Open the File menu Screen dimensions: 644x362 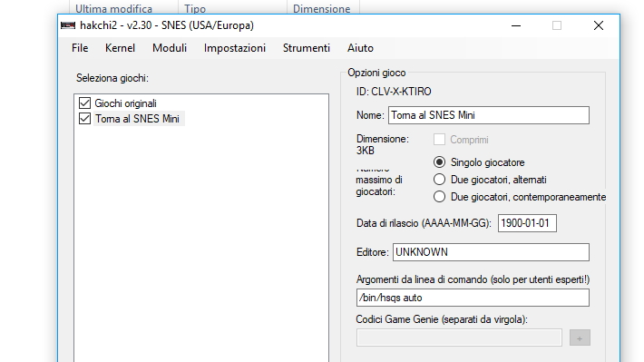click(80, 48)
